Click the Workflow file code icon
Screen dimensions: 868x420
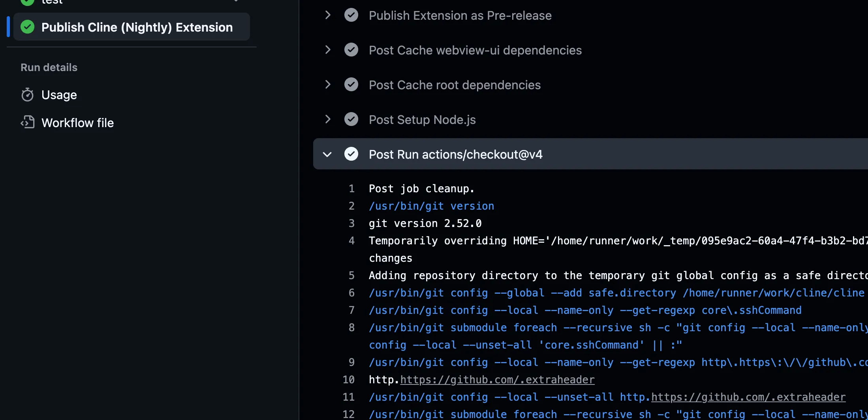[27, 123]
